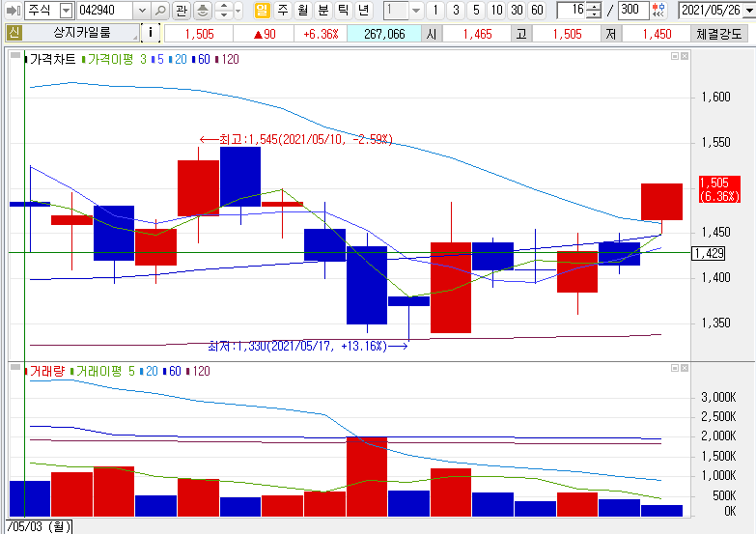The height and width of the screenshot is (534, 756).
Task: Click the 최저:1,330 low annotation label
Action: [x=308, y=346]
